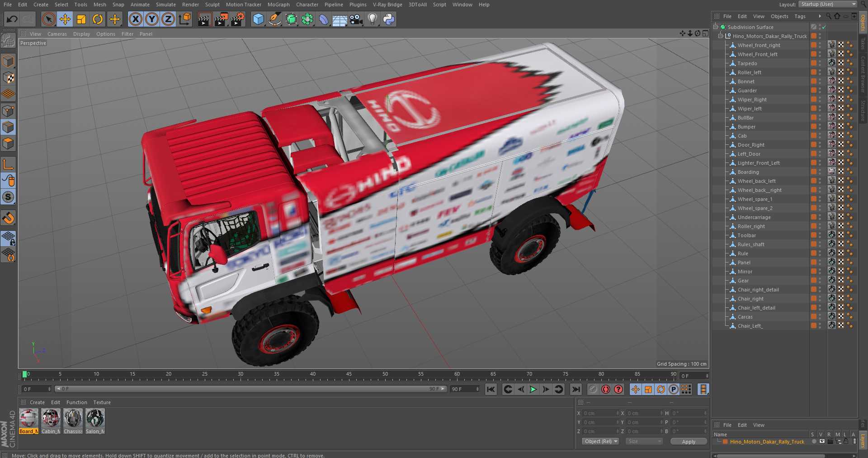
Task: Open the Simulate menu
Action: point(166,5)
